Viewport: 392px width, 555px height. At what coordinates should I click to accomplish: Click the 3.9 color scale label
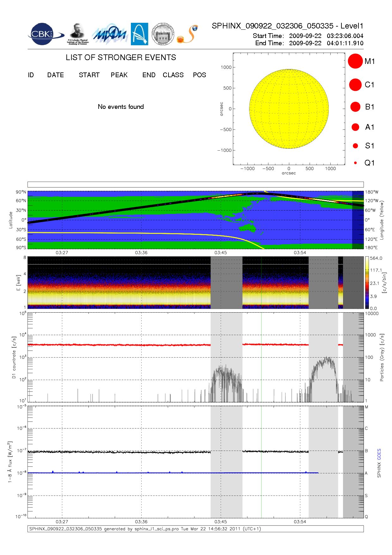coord(373,296)
